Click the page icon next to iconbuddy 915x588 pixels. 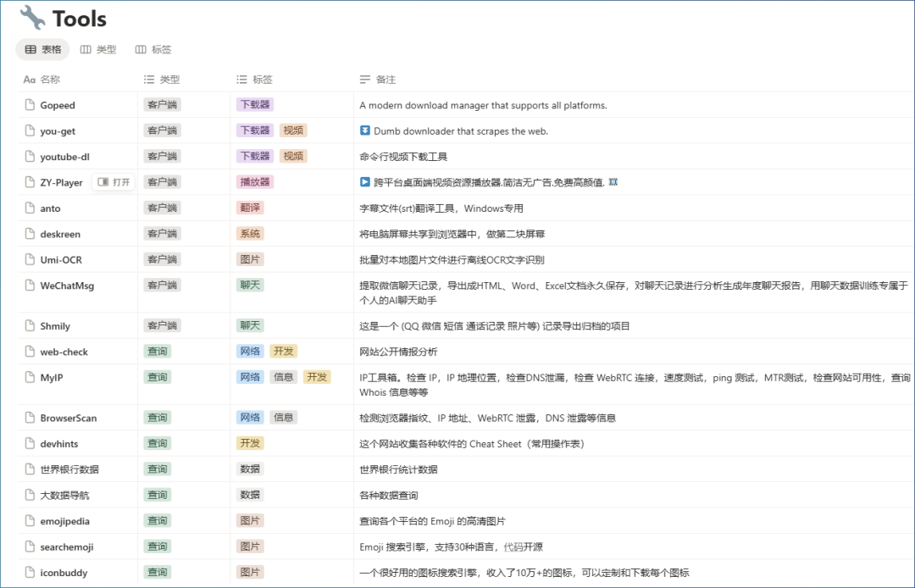[31, 572]
